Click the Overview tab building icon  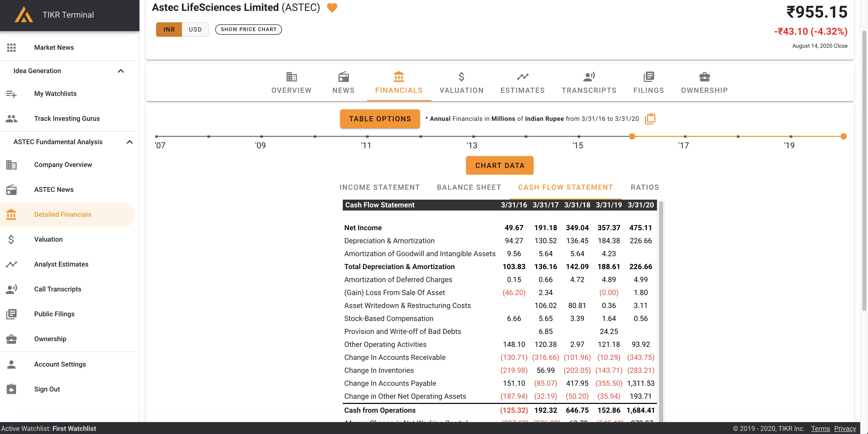click(291, 77)
